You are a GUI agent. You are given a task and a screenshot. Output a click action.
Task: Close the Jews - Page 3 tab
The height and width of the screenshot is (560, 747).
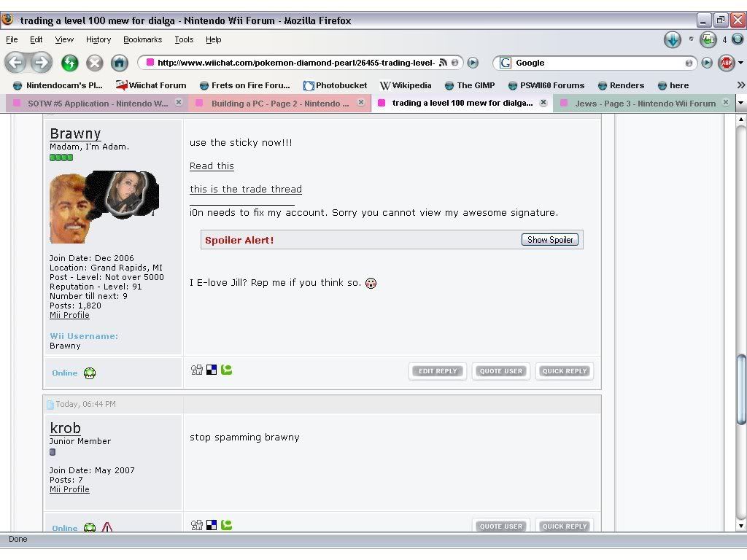pyautogui.click(x=726, y=102)
